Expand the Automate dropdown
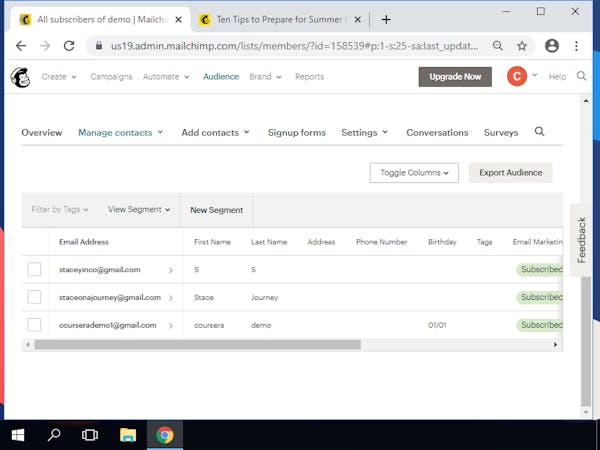 click(166, 77)
